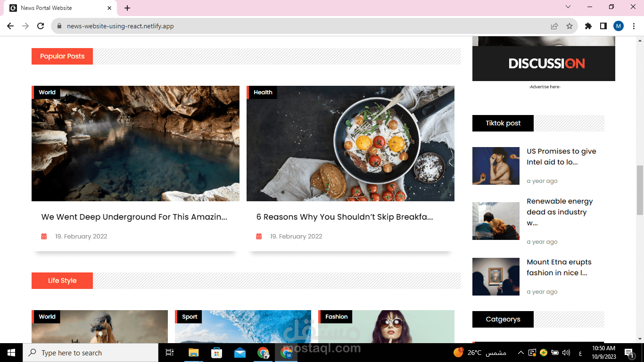Viewport: 644px width, 362px height.
Task: Click Health tag on breakfast post
Action: [263, 92]
